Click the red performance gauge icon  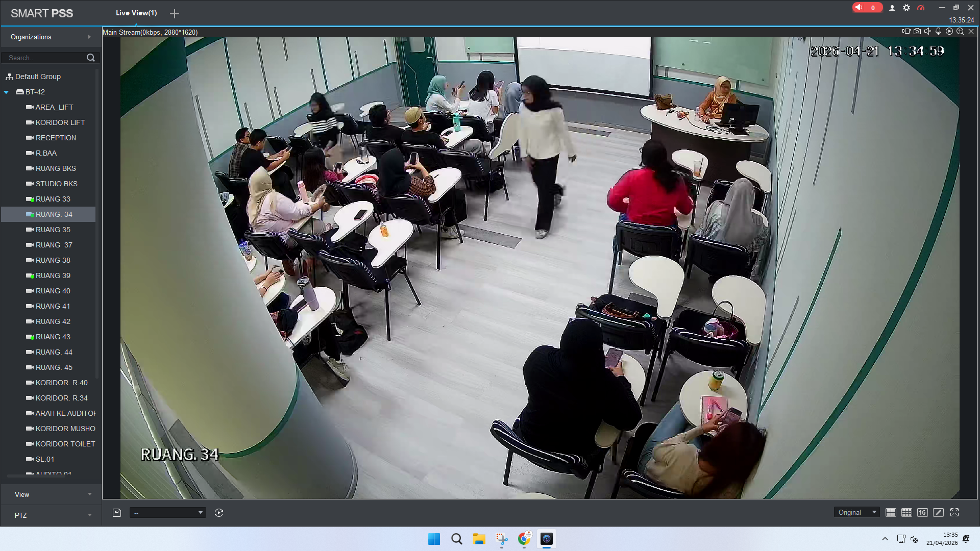[x=921, y=8]
